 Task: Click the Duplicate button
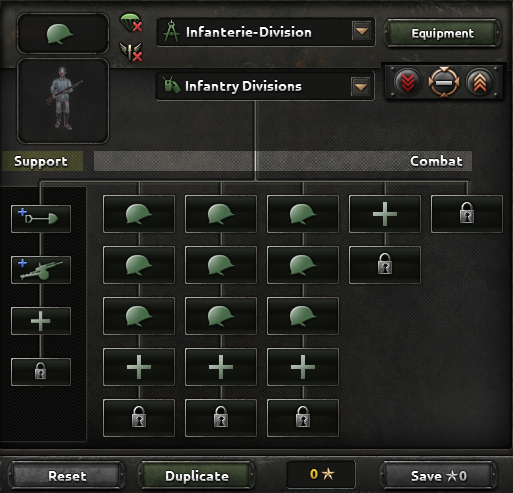(x=197, y=476)
